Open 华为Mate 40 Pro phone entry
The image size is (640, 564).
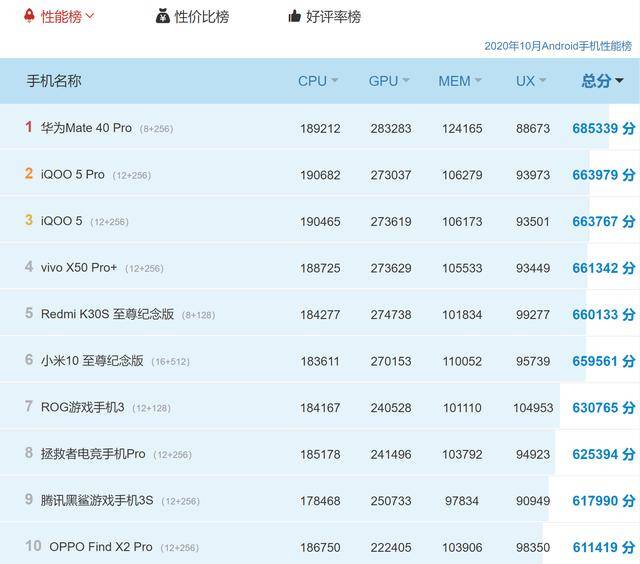pos(86,128)
